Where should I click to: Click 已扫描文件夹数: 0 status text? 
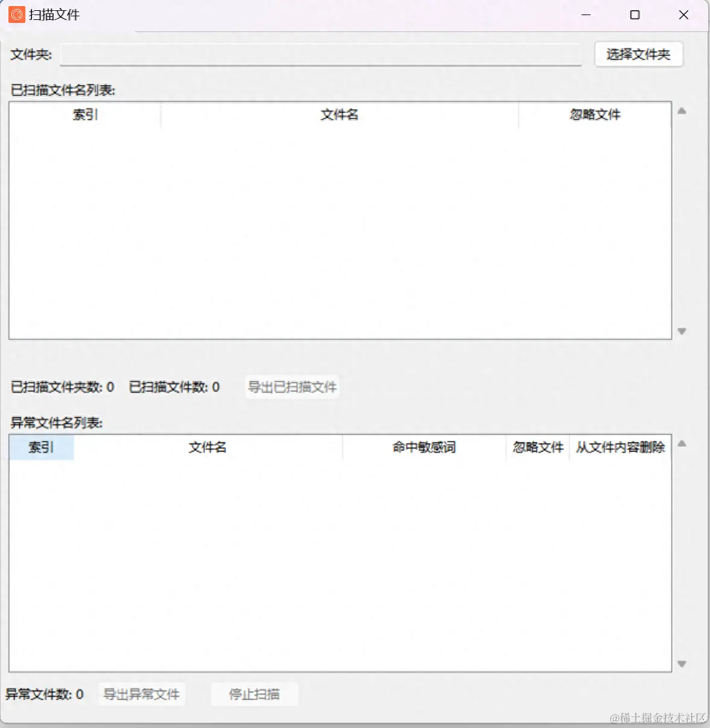click(62, 387)
